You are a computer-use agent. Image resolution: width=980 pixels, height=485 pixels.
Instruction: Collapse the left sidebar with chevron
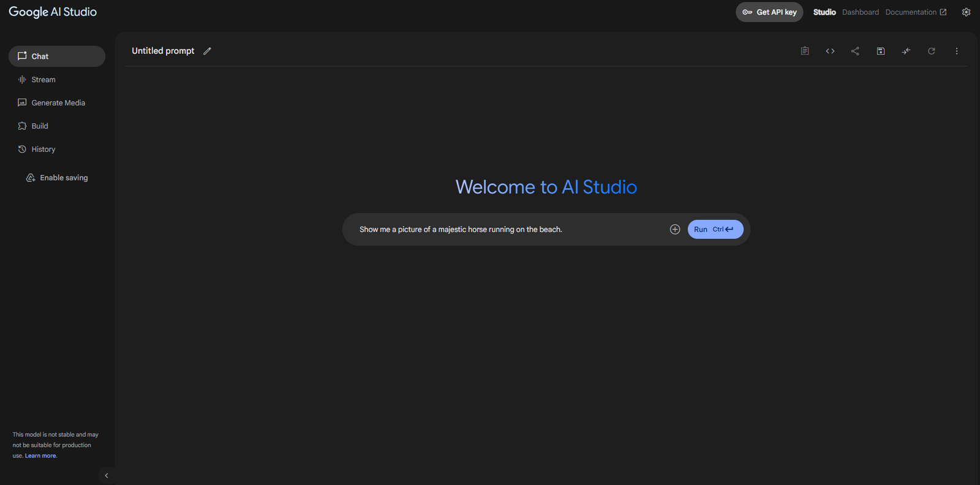(107, 476)
